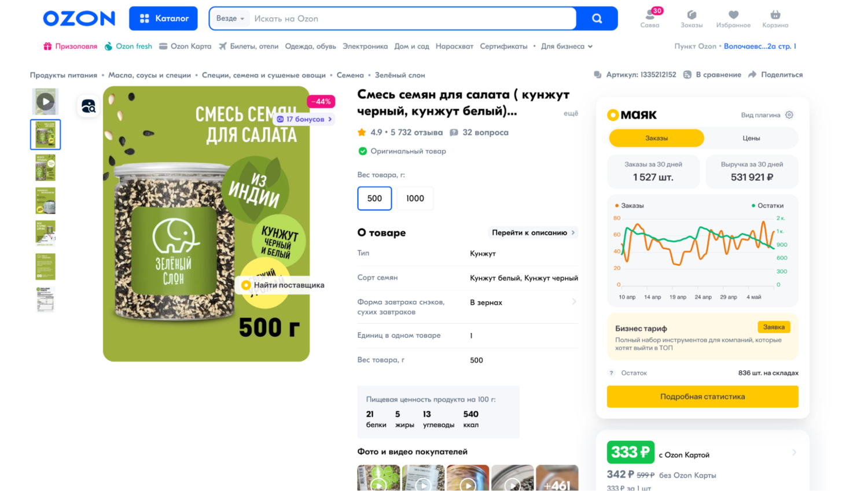
Task: Expand the Для бизнеса menu
Action: tap(567, 46)
